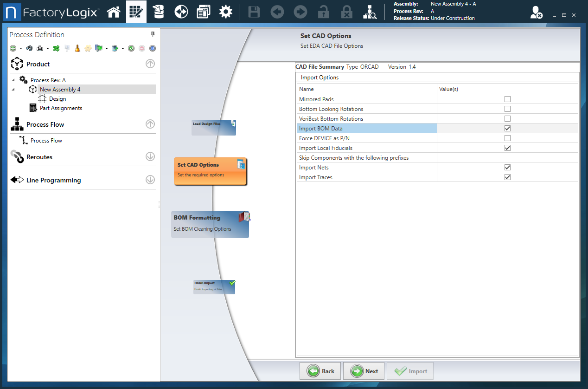Click the Next button
This screenshot has height=389, width=588.
click(x=364, y=371)
